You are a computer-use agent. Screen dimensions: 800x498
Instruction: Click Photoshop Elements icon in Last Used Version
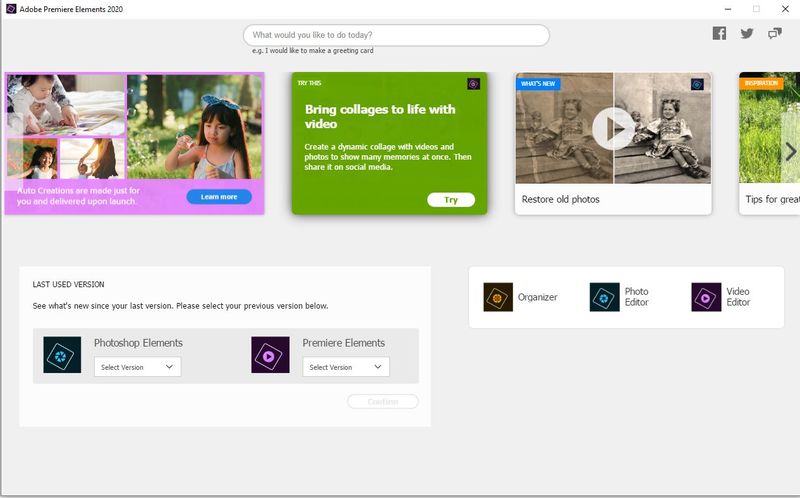pos(62,355)
